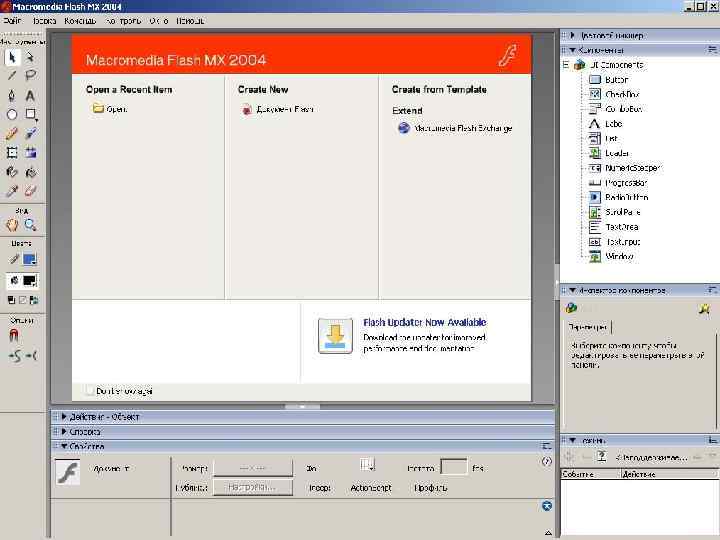Toggle the Snap to Objects magnet
The image size is (720, 540).
[x=14, y=336]
